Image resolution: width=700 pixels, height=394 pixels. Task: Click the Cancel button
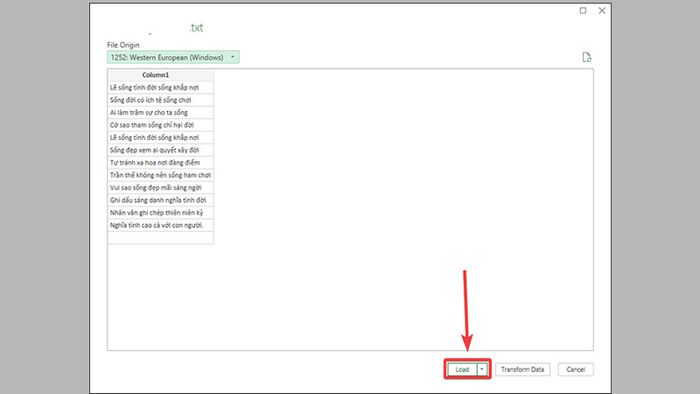coord(575,369)
